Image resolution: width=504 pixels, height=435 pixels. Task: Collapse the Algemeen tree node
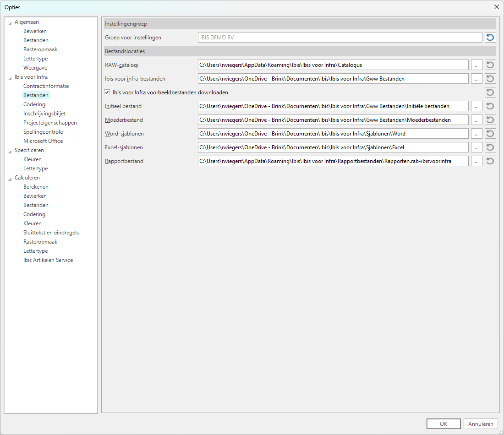10,22
